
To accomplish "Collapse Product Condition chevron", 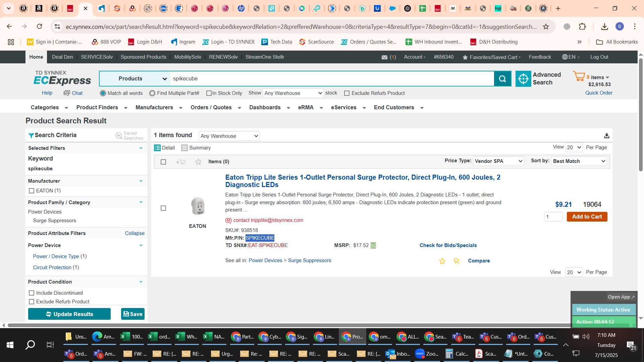I will coord(141,282).
